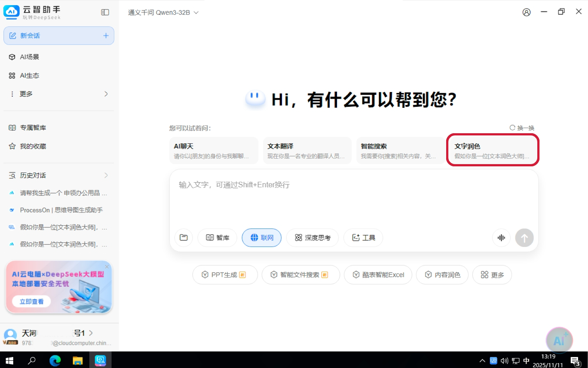Select the 文本翻译 suggestion card
588x368 pixels.
(307, 150)
